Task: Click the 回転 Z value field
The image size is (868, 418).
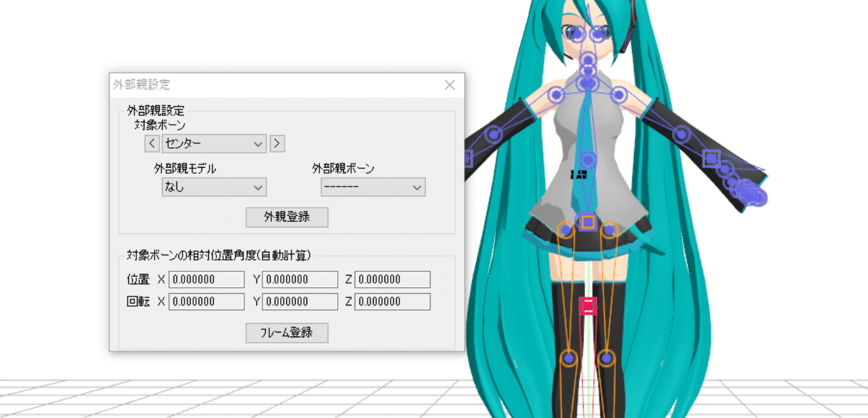Action: [393, 301]
